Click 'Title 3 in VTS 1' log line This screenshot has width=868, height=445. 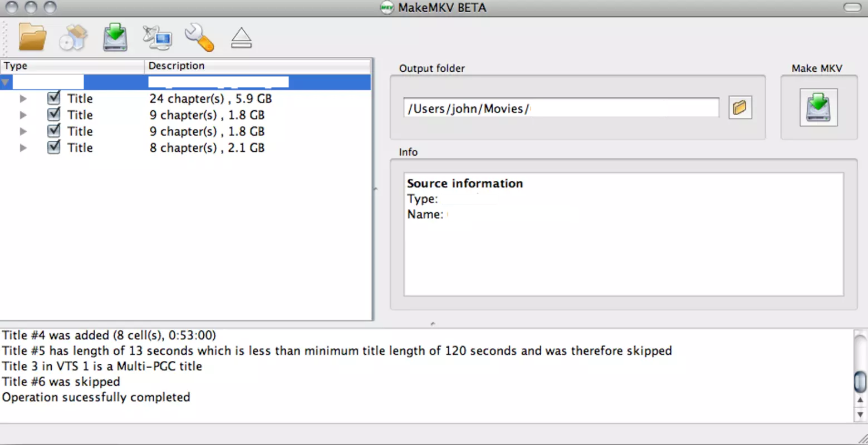[x=102, y=366]
